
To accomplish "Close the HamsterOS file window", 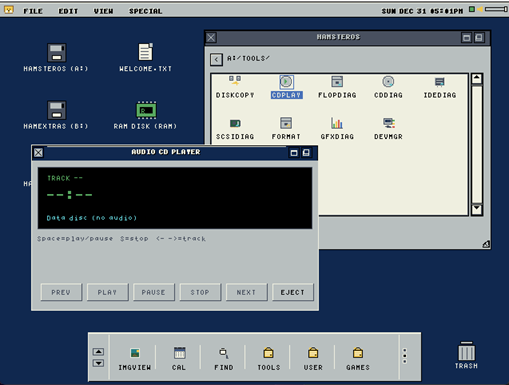I will click(211, 37).
